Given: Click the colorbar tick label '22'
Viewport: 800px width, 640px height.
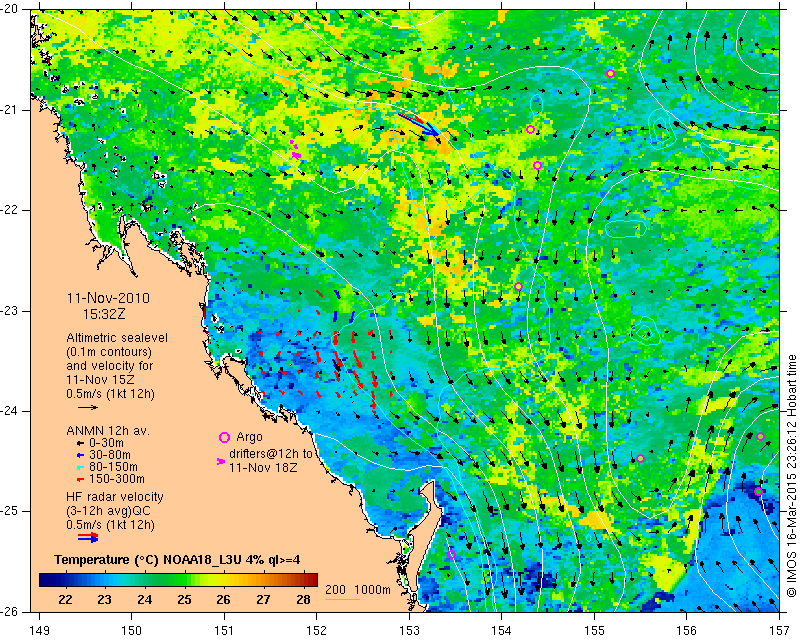Looking at the screenshot, I should tap(65, 599).
